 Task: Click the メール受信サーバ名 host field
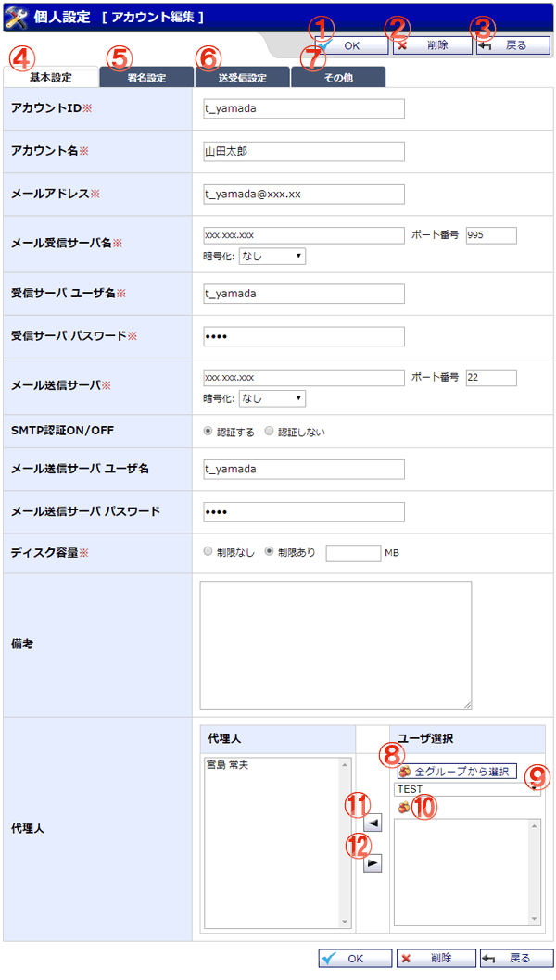tap(304, 235)
